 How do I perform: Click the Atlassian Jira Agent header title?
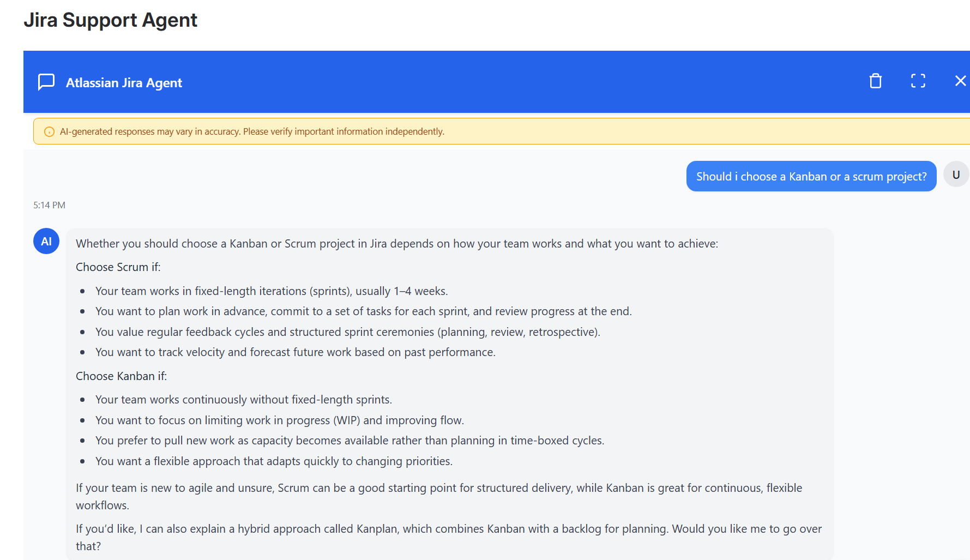tap(124, 83)
